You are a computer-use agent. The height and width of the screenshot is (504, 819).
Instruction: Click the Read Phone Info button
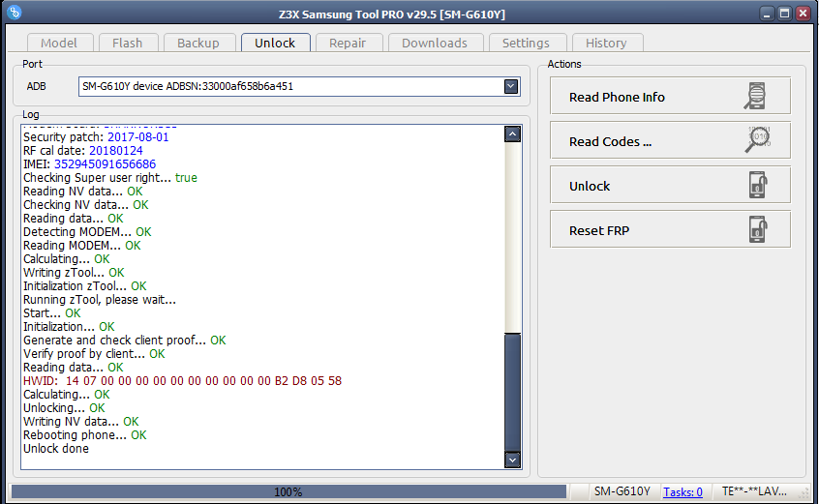(x=670, y=96)
